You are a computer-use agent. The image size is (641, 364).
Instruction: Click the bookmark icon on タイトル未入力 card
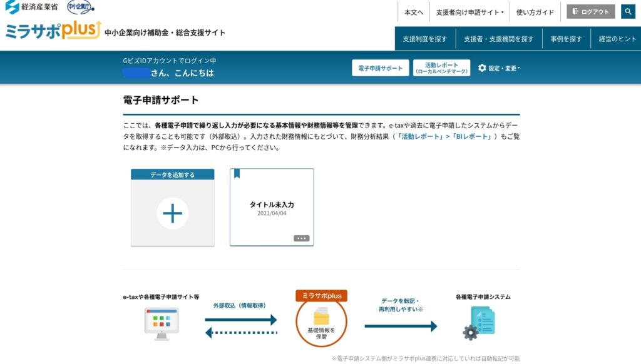(237, 174)
